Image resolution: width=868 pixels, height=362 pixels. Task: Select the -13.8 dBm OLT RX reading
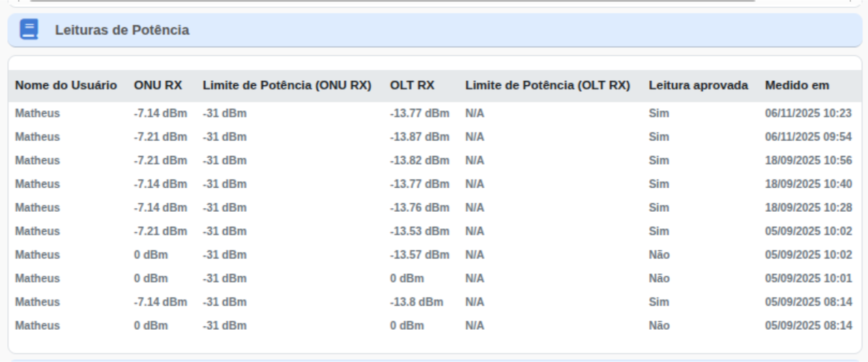[x=416, y=302]
